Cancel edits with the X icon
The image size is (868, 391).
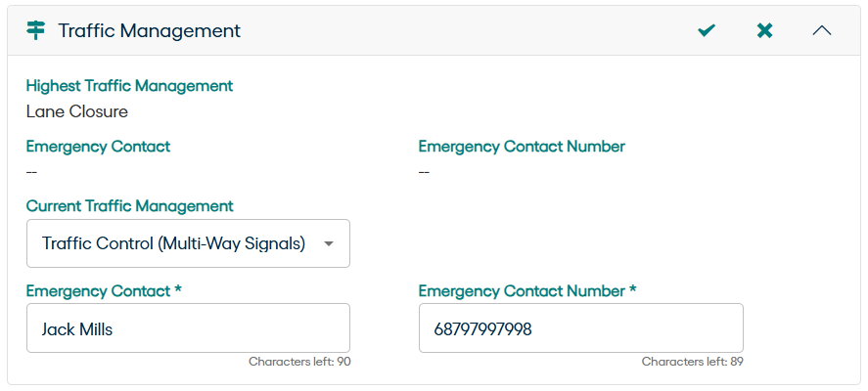pos(765,30)
